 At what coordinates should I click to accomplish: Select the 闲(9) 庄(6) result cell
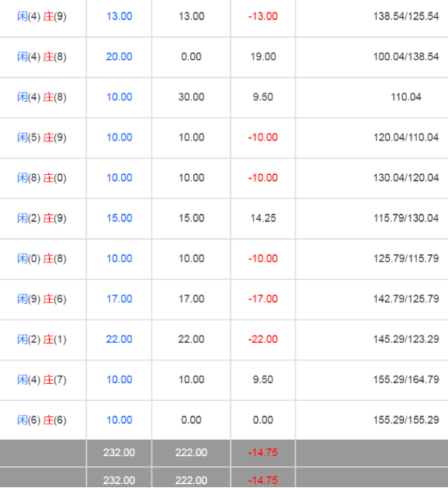coord(42,298)
